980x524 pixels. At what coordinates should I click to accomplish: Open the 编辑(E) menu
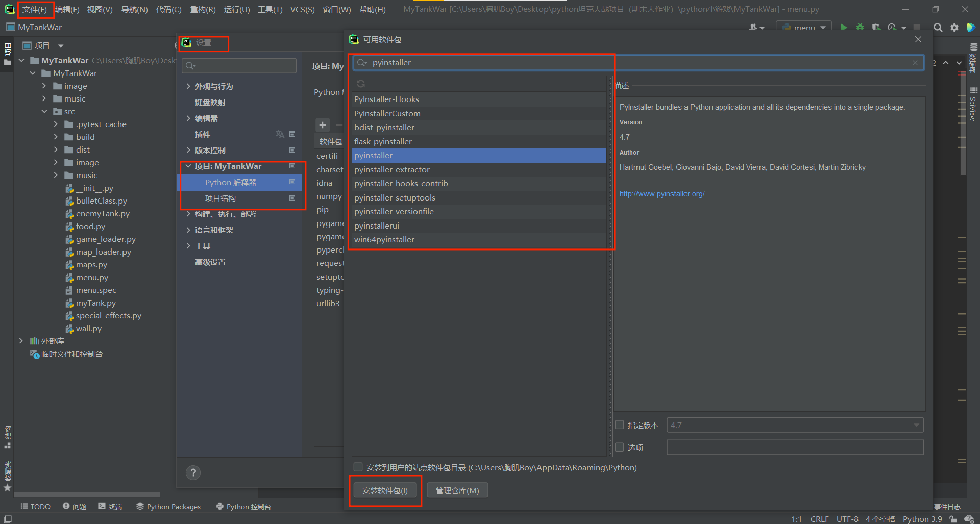67,9
